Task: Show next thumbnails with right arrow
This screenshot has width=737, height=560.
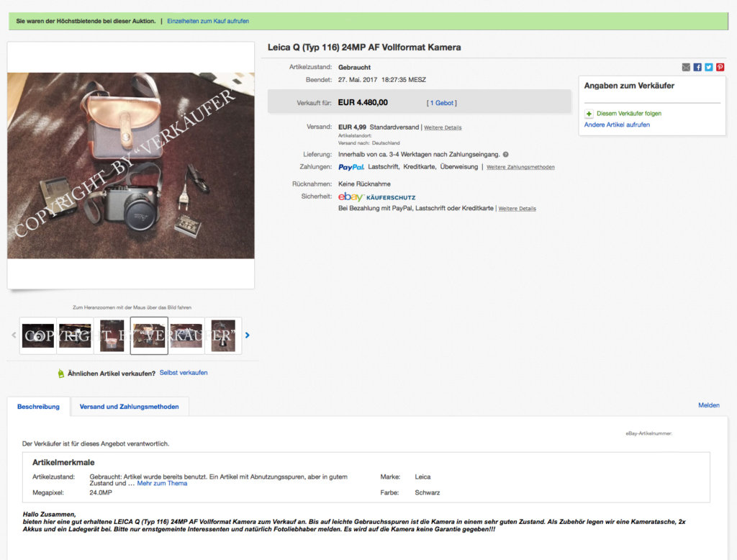Action: point(248,335)
